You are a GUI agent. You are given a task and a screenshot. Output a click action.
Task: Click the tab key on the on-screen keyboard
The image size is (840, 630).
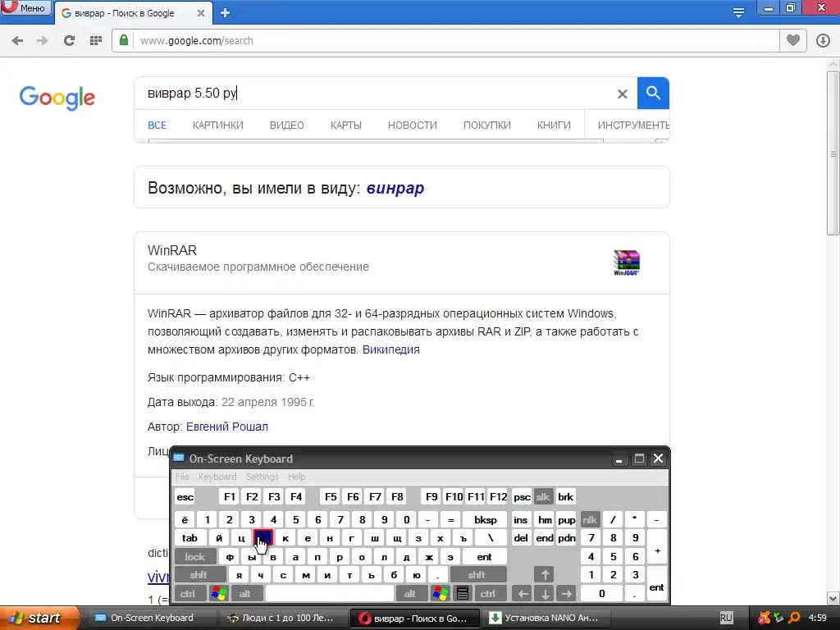(x=189, y=538)
